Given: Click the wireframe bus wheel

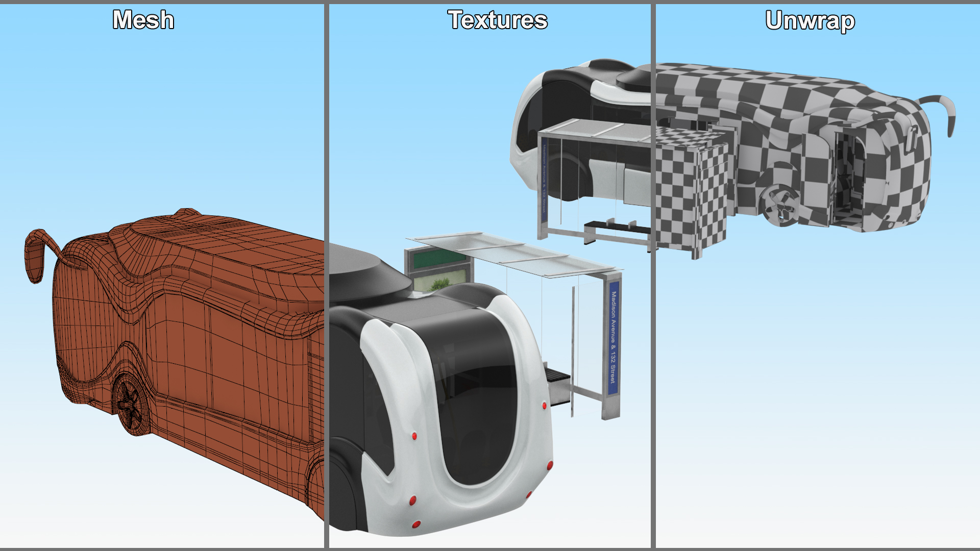Looking at the screenshot, I should 130,406.
